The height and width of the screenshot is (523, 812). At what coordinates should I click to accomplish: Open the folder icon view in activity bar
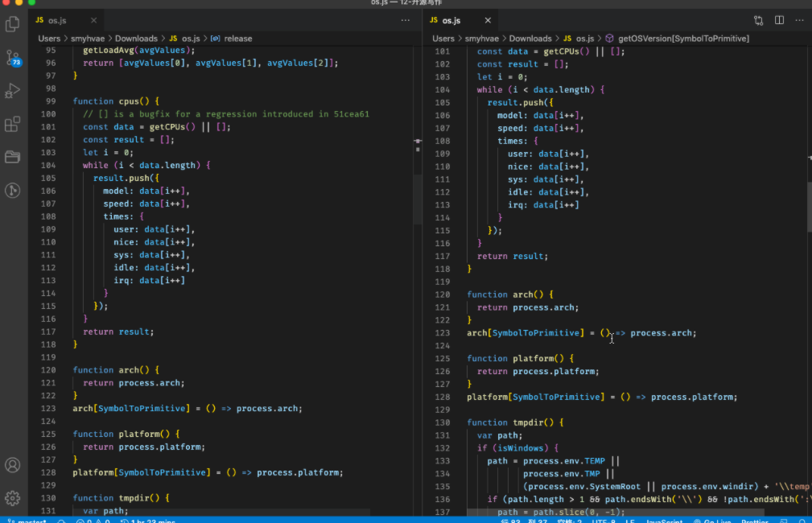click(12, 157)
